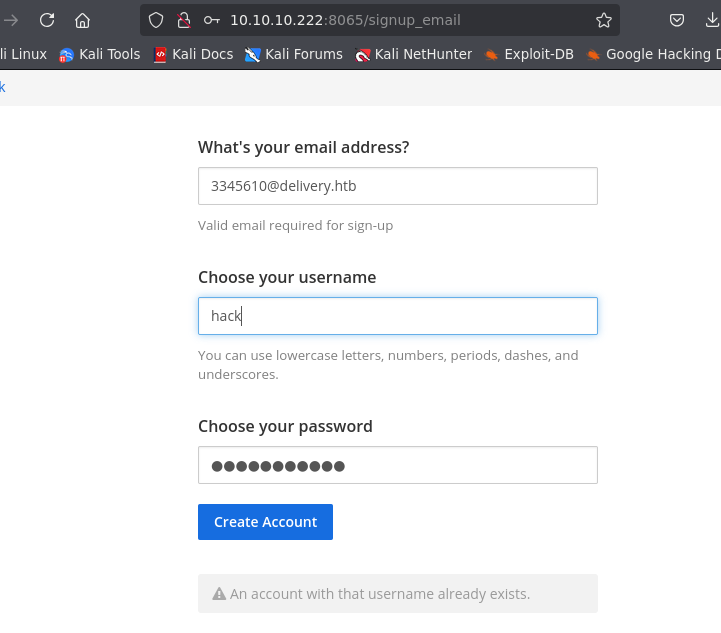Open Google Hacking bookmark
Screen dimensions: 721x633
(x=653, y=54)
